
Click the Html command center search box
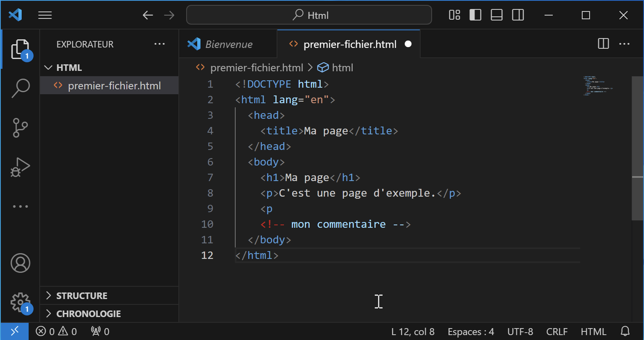(x=309, y=15)
